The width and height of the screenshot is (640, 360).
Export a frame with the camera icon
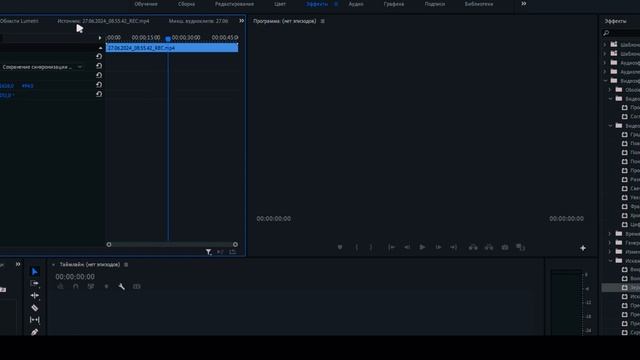(x=505, y=247)
